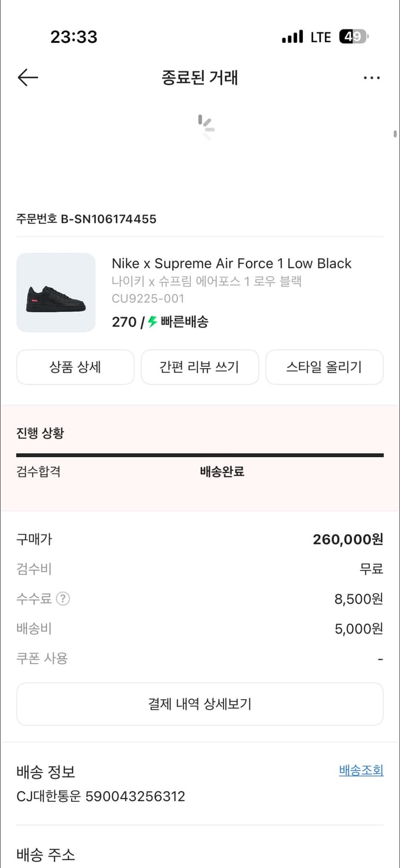
Task: Start writing a review via 간편 리뷰 쓰기
Action: point(200,367)
